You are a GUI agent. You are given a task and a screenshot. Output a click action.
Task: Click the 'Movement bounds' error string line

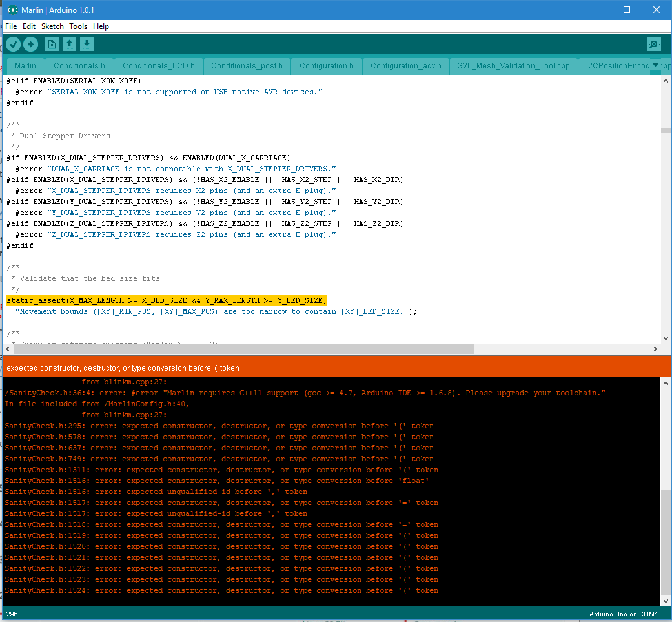216,311
